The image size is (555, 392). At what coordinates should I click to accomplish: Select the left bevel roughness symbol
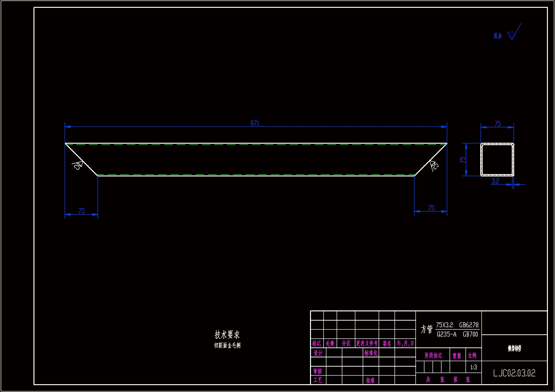[x=78, y=165]
